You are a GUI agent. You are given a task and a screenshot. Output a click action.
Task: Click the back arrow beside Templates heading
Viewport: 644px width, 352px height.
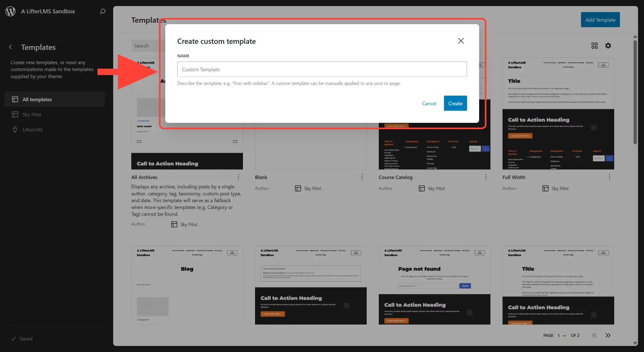coord(10,47)
